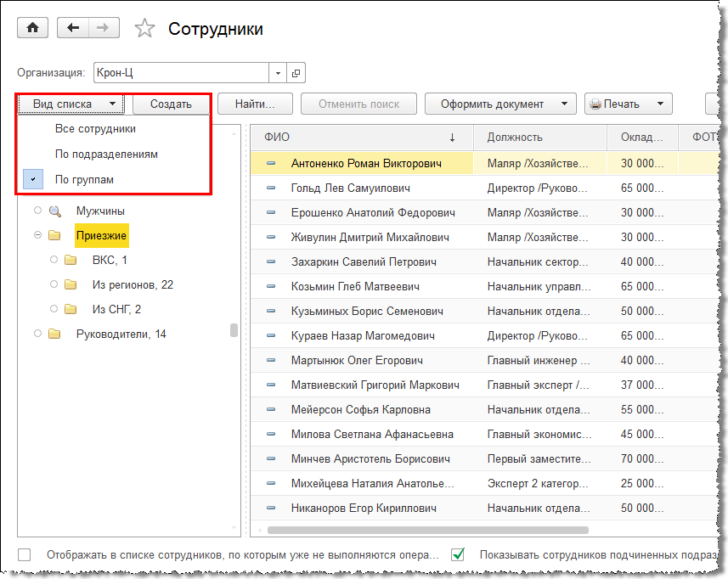Go to the home page icon
Viewport: 728px width, 579px height.
pyautogui.click(x=32, y=28)
